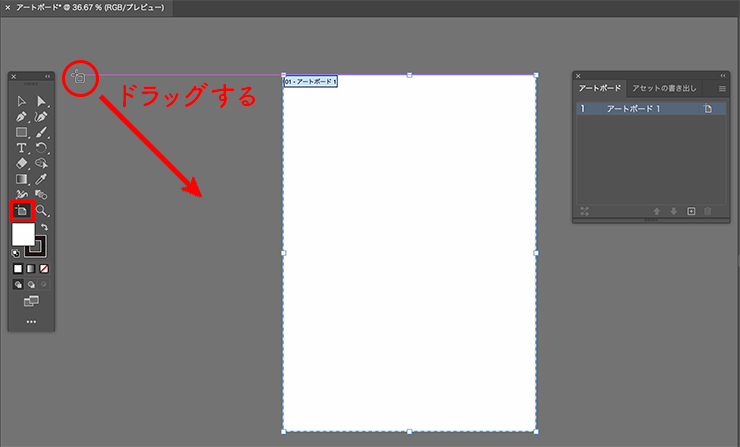Expand the toolbar three-dots edit menu

31,322
